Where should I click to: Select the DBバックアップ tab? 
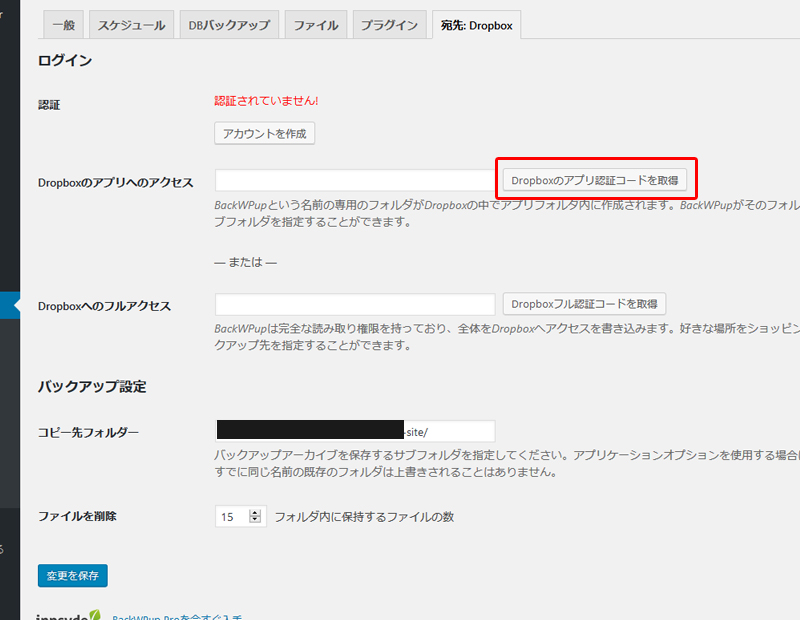pyautogui.click(x=229, y=25)
